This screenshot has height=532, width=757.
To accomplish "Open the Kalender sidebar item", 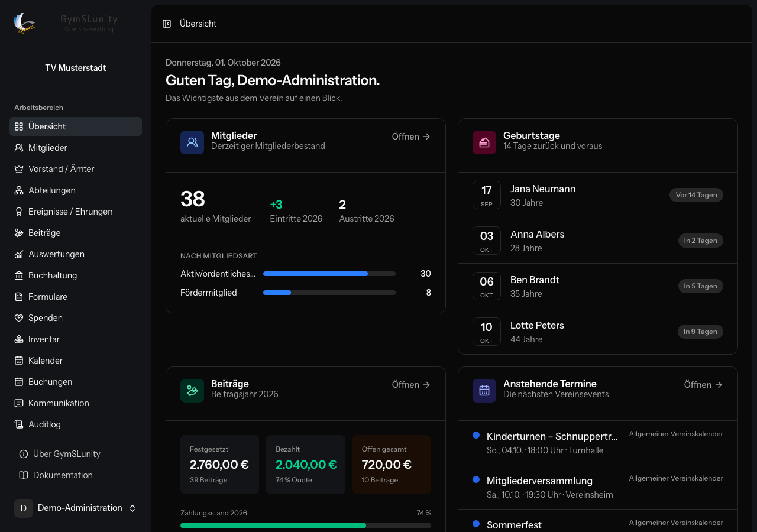I will pos(76,361).
